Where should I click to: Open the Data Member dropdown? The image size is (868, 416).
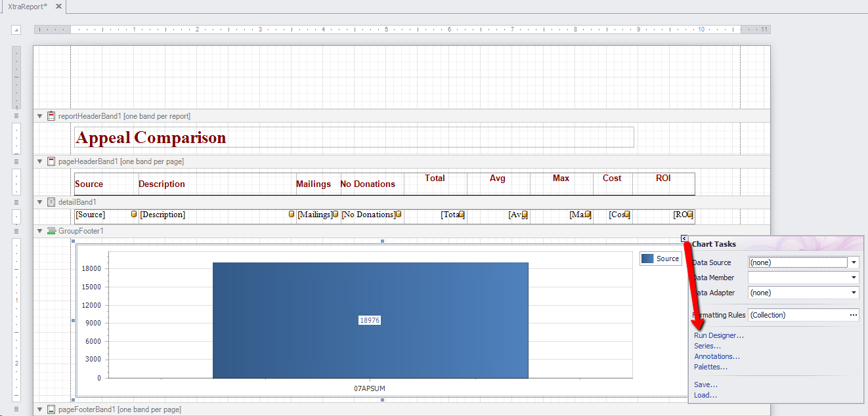click(854, 278)
